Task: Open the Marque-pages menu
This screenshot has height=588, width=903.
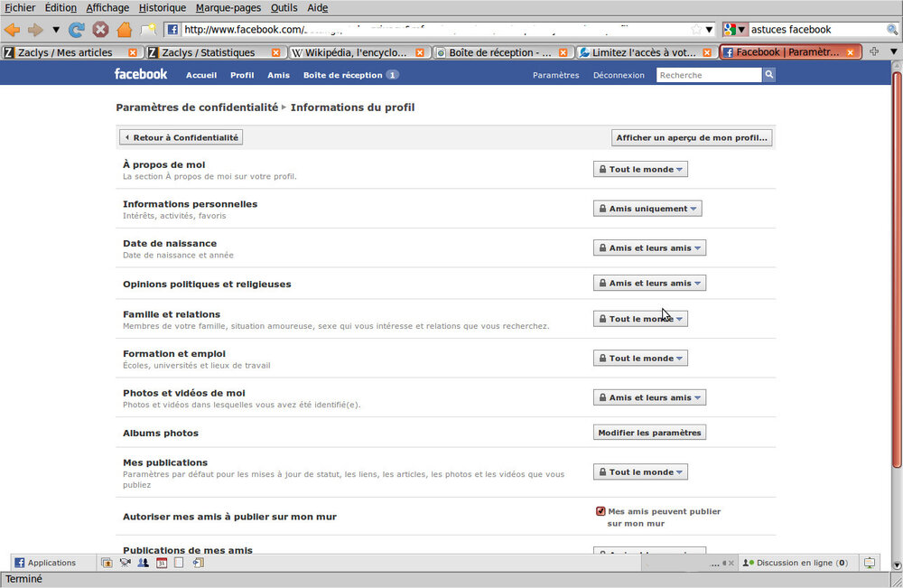Action: click(228, 8)
